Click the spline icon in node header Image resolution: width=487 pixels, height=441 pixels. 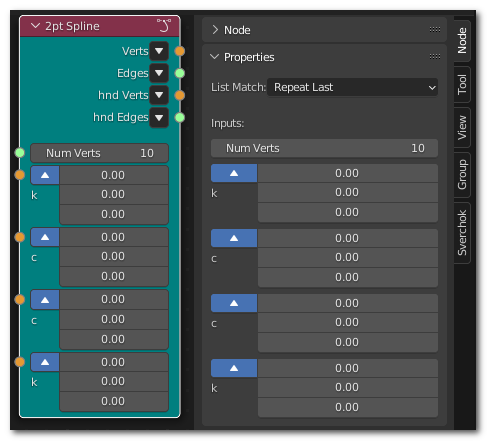tap(164, 25)
